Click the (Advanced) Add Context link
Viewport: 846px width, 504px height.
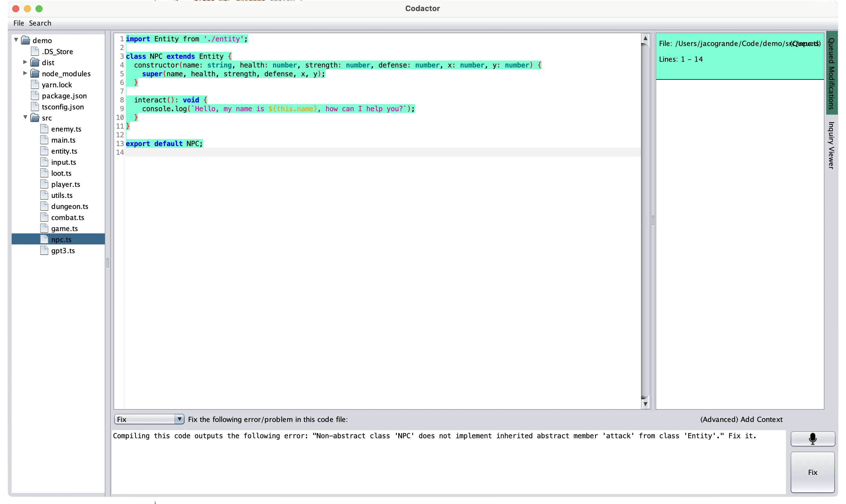click(741, 419)
